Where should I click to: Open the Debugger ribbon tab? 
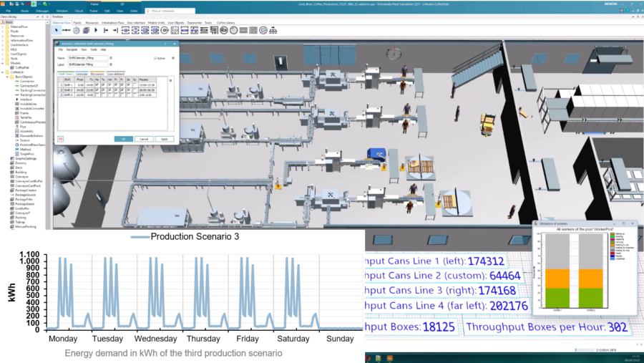42,11
